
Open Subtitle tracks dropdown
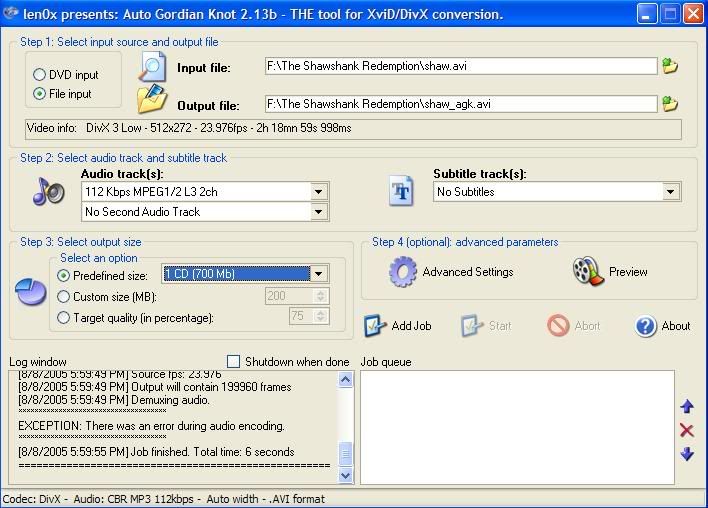point(671,192)
